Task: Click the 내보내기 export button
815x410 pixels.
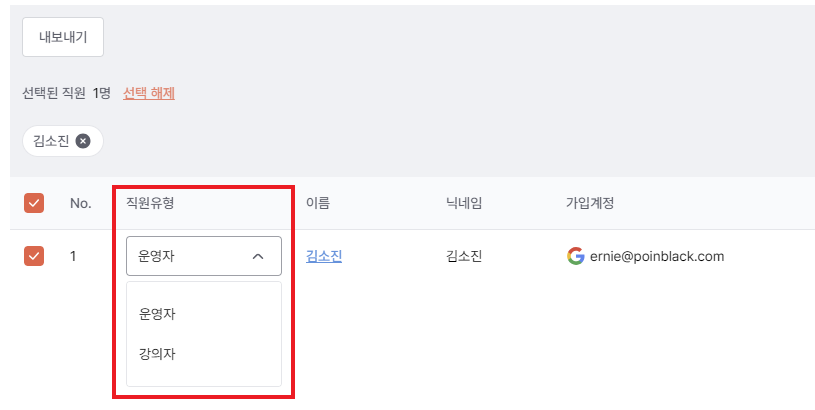Action: (63, 37)
